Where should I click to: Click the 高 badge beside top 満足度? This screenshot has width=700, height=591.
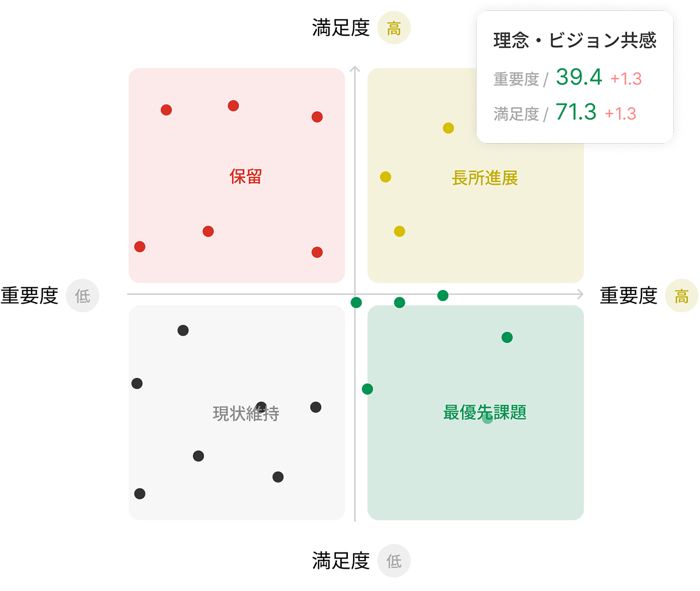(394, 28)
